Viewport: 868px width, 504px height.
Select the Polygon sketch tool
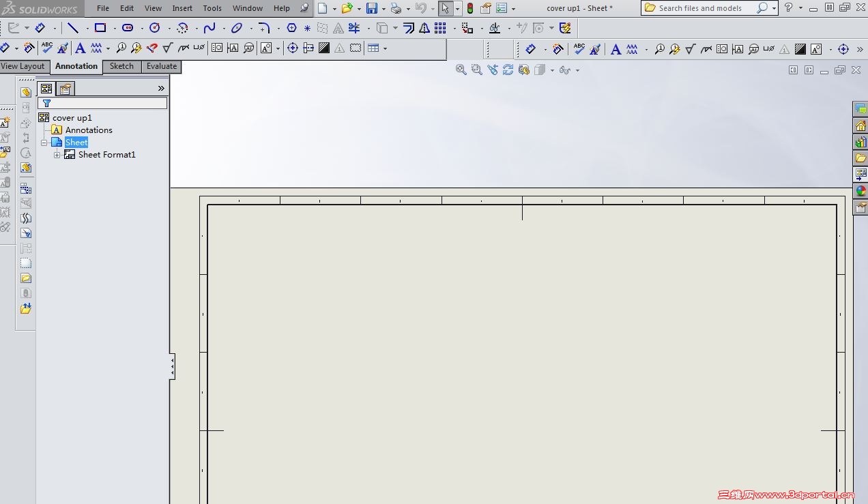point(291,28)
